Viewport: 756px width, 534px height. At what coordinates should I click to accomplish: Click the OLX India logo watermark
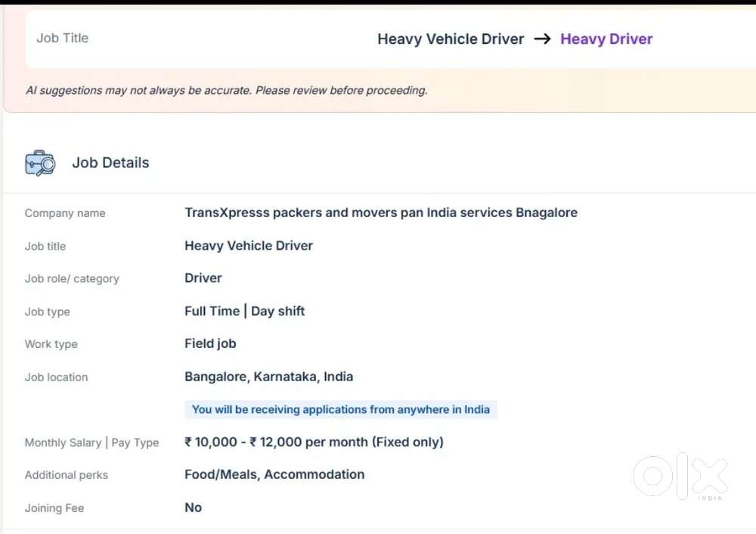click(x=680, y=477)
